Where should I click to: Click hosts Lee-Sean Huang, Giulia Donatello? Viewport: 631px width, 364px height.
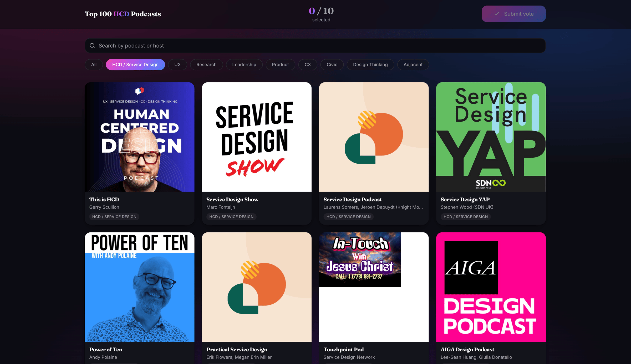click(476, 357)
